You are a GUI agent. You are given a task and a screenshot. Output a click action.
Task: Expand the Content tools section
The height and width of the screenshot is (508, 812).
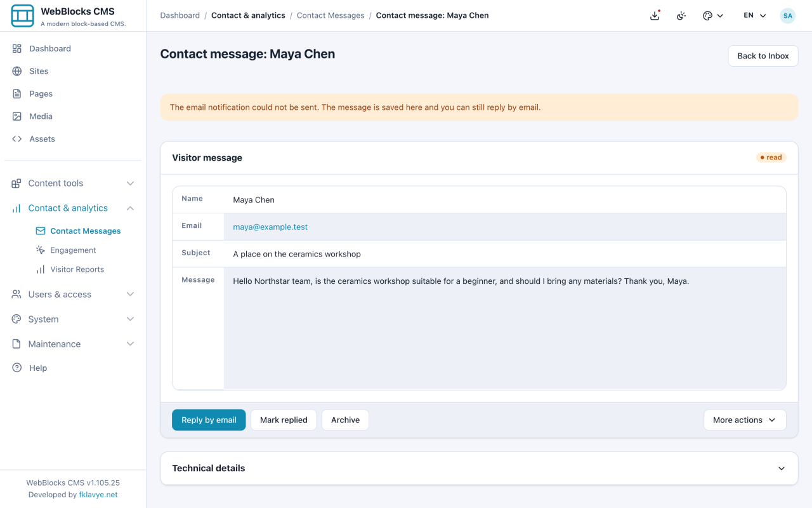pyautogui.click(x=73, y=183)
